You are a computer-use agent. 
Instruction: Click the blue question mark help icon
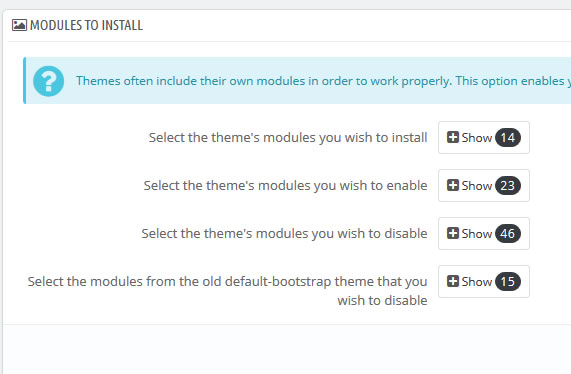48,81
